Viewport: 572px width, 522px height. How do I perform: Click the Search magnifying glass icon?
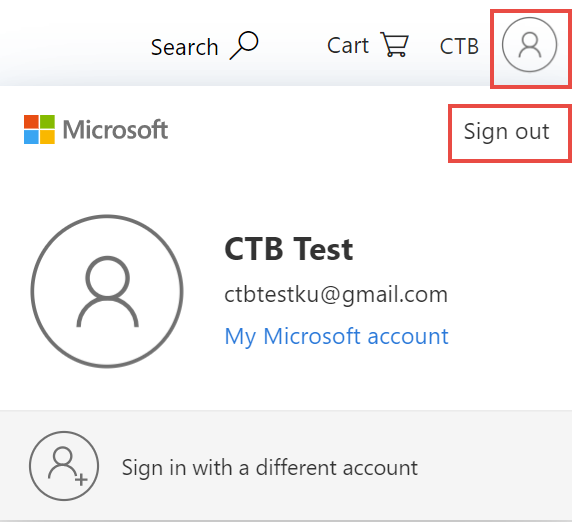click(244, 45)
